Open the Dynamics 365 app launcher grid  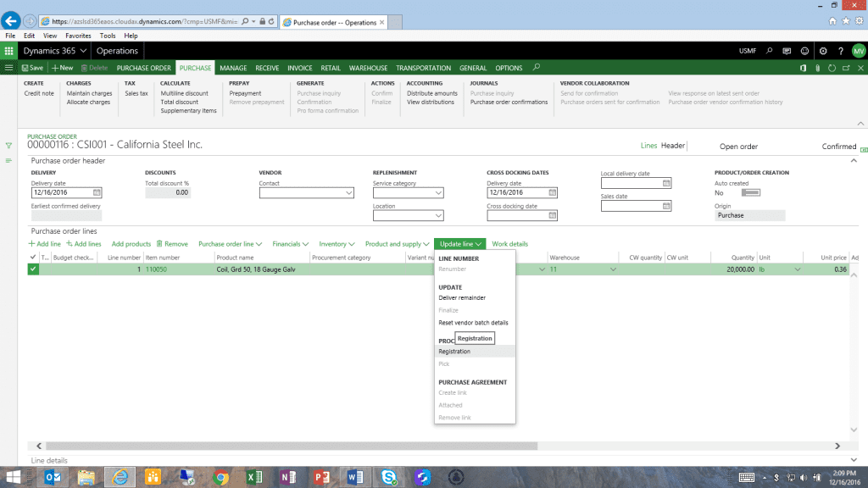9,51
